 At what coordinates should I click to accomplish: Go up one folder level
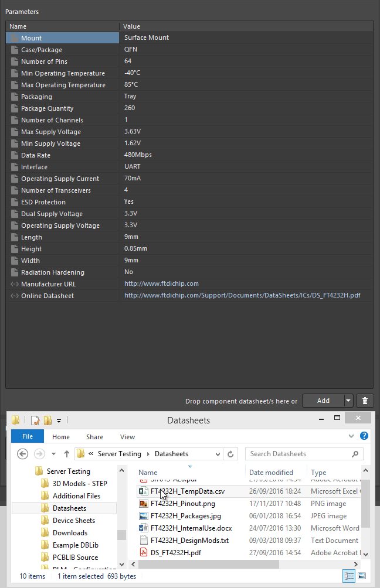67,454
